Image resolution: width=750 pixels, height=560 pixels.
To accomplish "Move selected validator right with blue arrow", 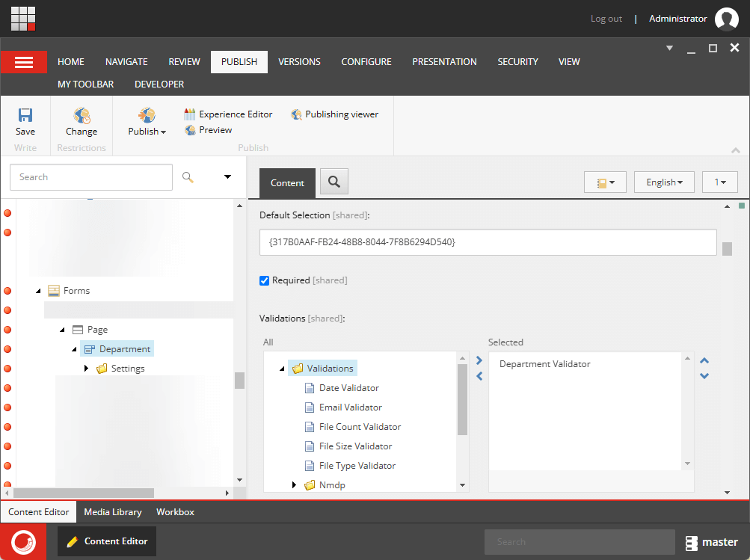I will click(x=479, y=360).
